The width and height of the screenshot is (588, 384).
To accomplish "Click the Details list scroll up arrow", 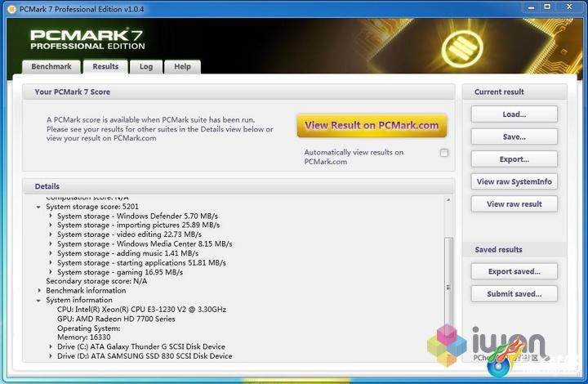I will (448, 200).
